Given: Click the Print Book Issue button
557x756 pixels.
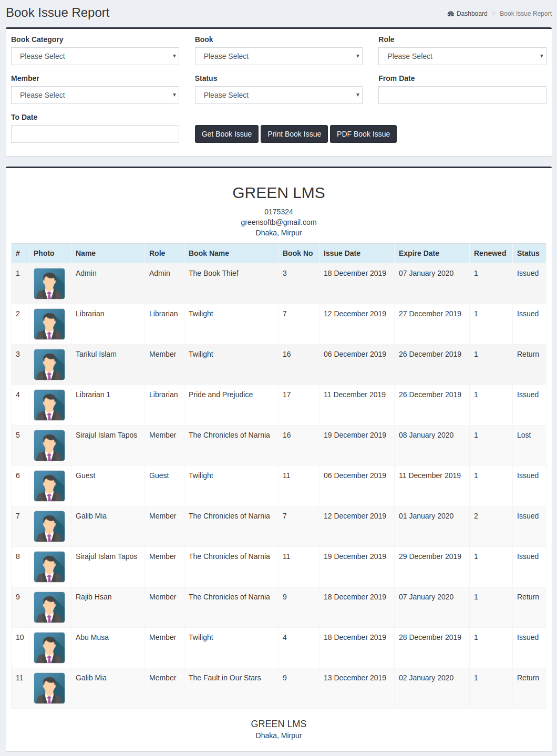Looking at the screenshot, I should click(294, 134).
